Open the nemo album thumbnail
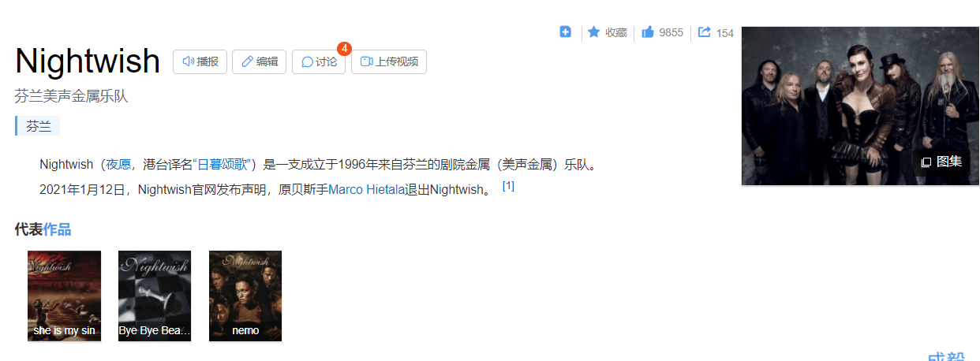This screenshot has height=361, width=980. click(245, 296)
